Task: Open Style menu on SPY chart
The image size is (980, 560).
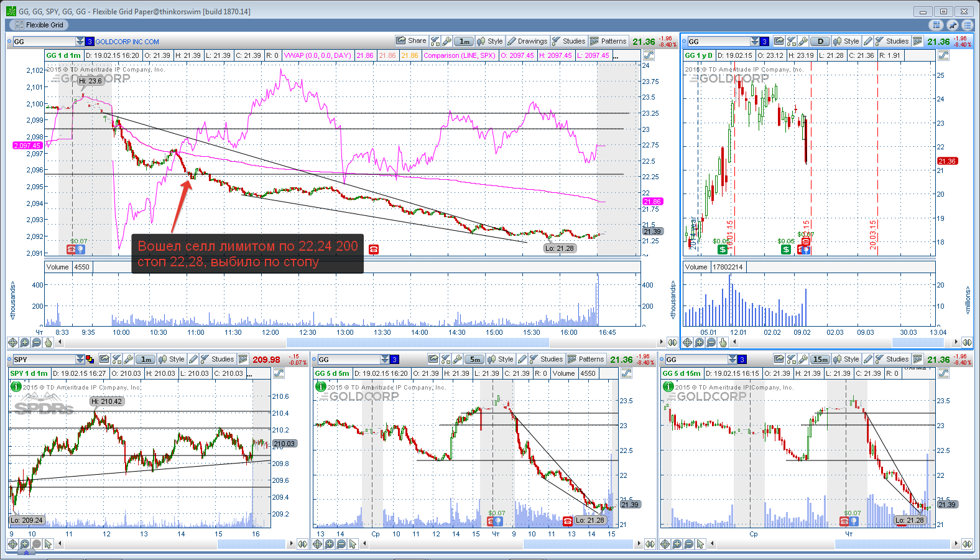Action: (172, 359)
